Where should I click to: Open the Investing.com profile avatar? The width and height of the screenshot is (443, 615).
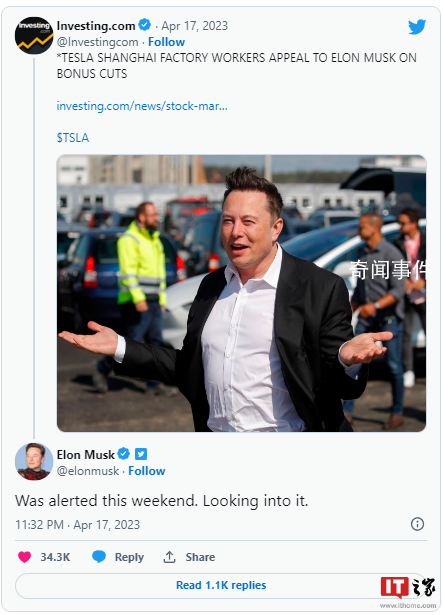34,35
